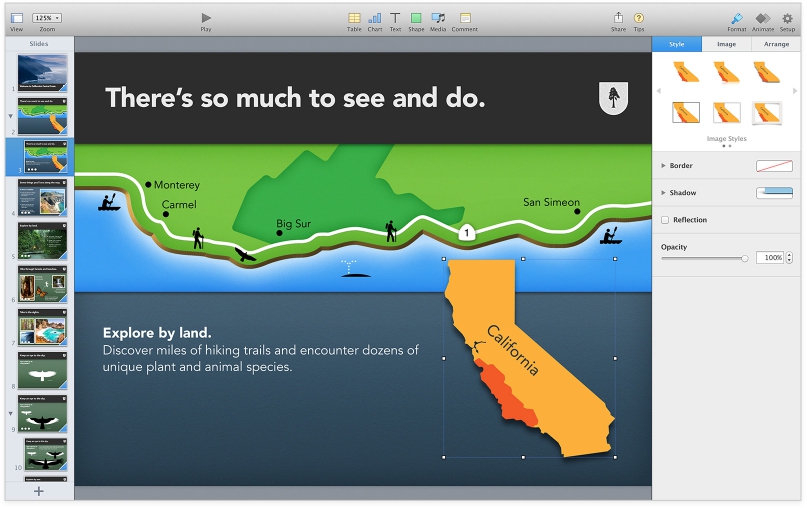Switch to the Arrange tab

click(776, 44)
